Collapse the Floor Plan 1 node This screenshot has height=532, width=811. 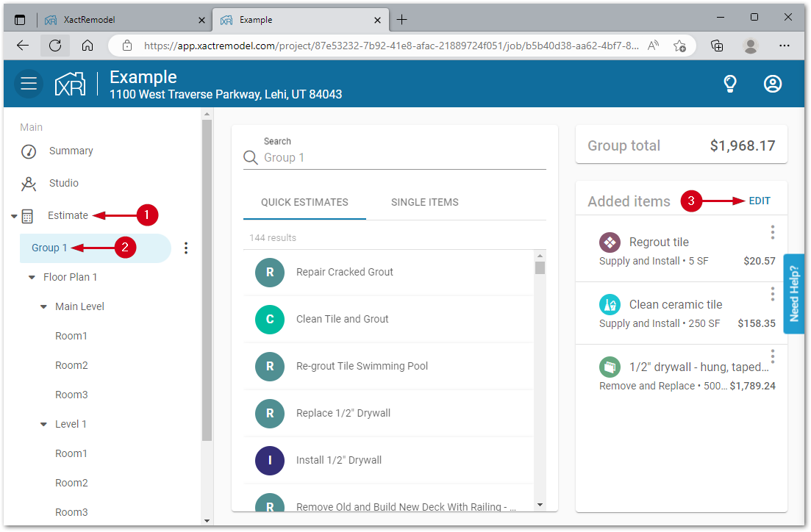[32, 278]
